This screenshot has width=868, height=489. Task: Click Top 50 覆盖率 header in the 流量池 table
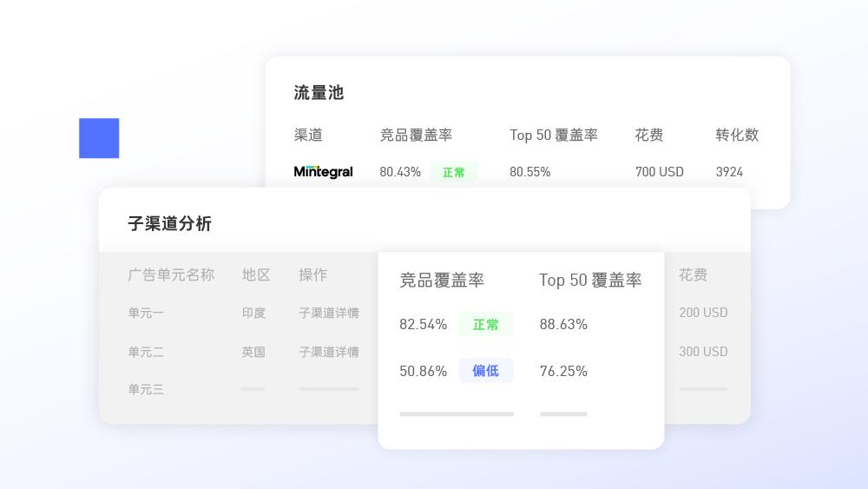(554, 135)
